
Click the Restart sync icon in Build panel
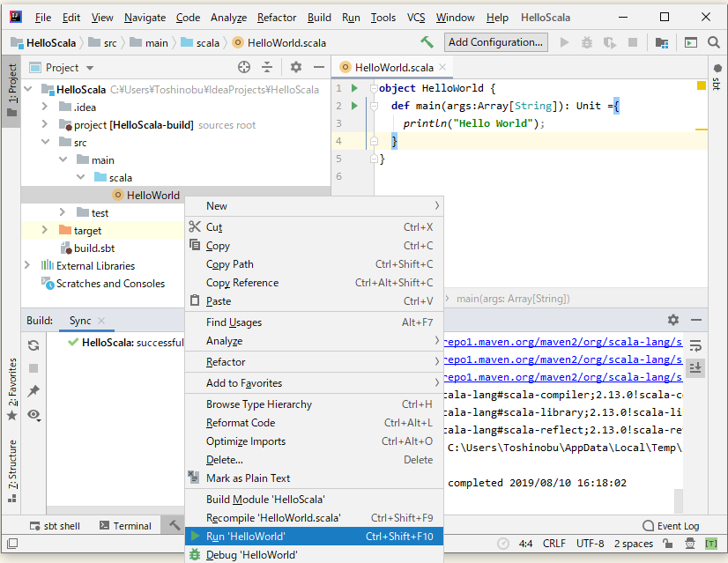pos(33,345)
